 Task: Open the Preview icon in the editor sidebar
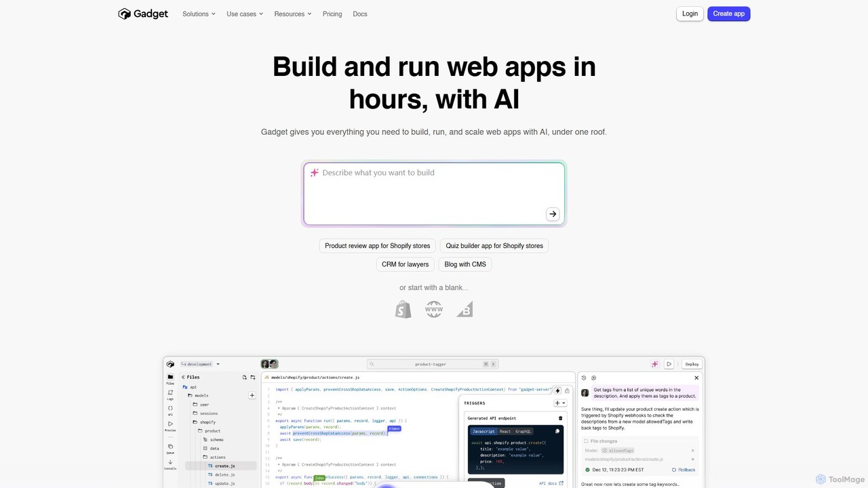[x=170, y=426]
